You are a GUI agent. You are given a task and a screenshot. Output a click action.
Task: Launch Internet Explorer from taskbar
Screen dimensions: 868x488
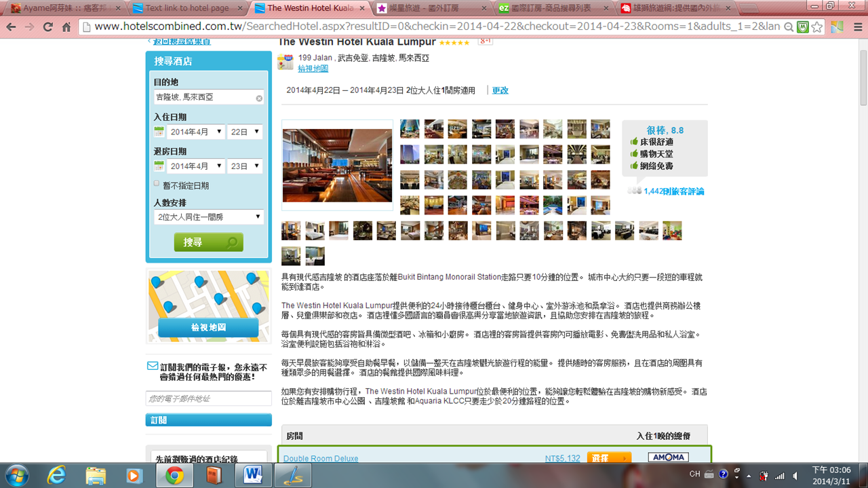(57, 475)
